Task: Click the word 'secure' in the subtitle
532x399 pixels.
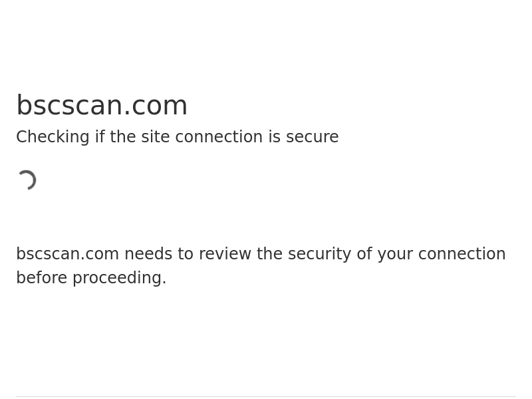Action: [x=312, y=137]
